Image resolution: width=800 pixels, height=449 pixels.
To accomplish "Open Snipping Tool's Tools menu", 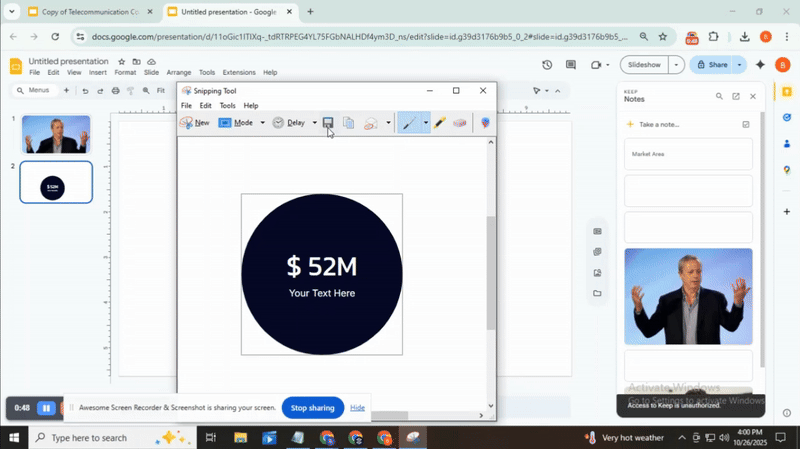I will point(228,106).
